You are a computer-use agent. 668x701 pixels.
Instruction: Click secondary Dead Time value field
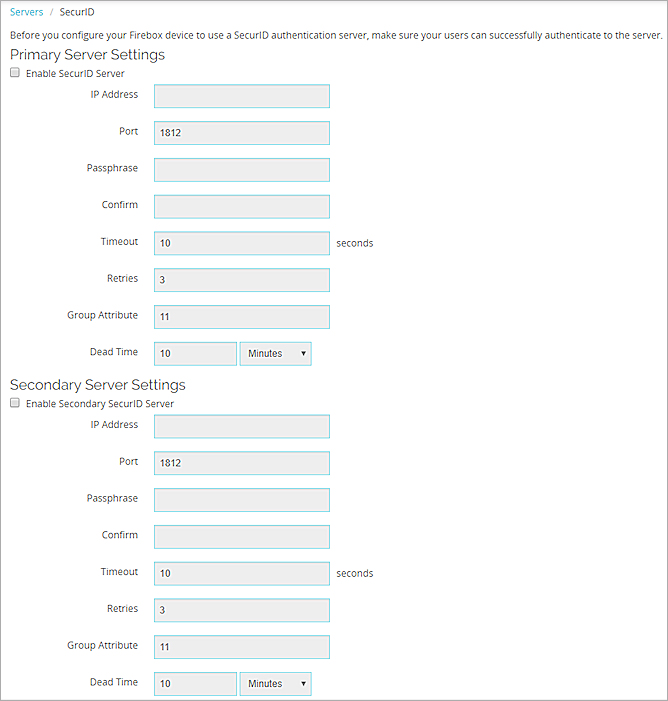(195, 684)
